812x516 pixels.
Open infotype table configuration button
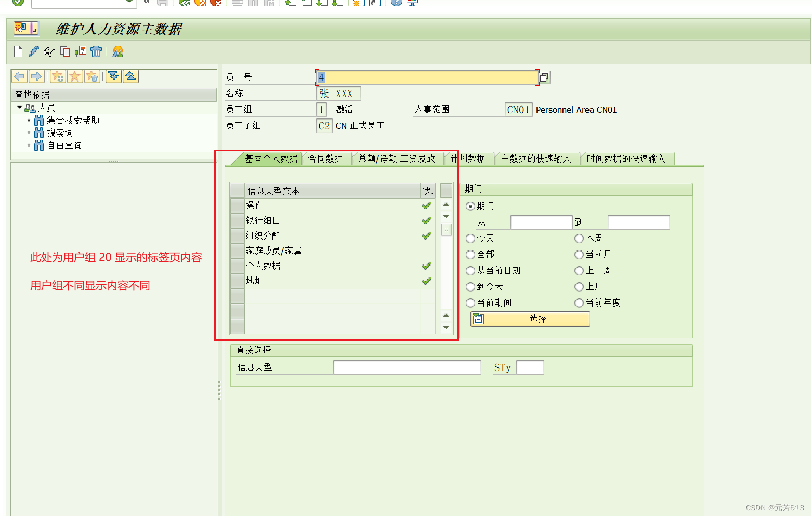tap(446, 191)
